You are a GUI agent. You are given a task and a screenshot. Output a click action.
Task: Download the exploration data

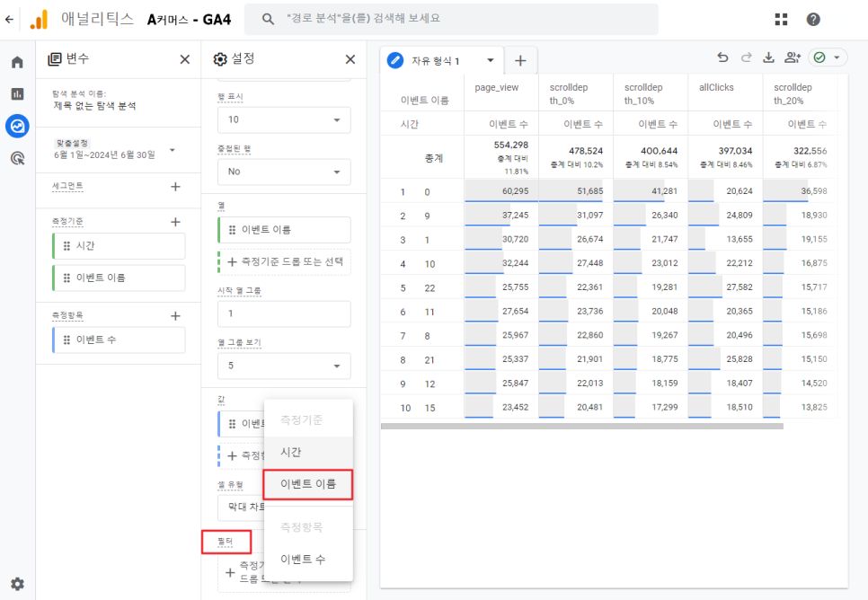768,57
